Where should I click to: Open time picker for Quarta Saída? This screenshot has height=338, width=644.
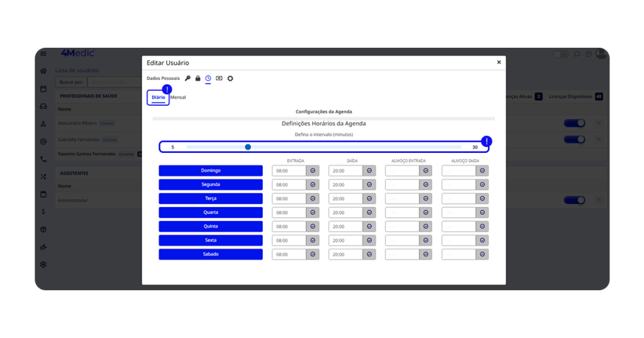(369, 213)
